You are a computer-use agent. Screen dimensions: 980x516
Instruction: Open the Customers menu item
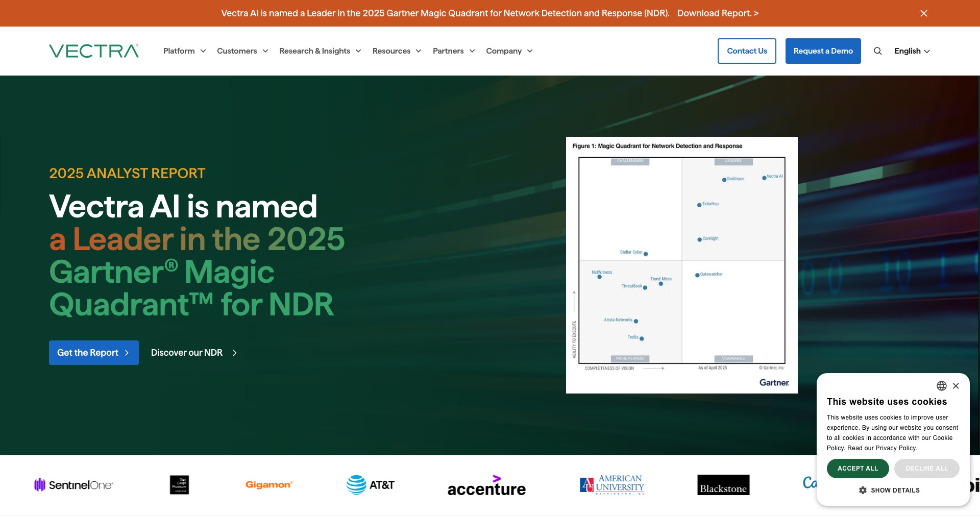point(242,51)
